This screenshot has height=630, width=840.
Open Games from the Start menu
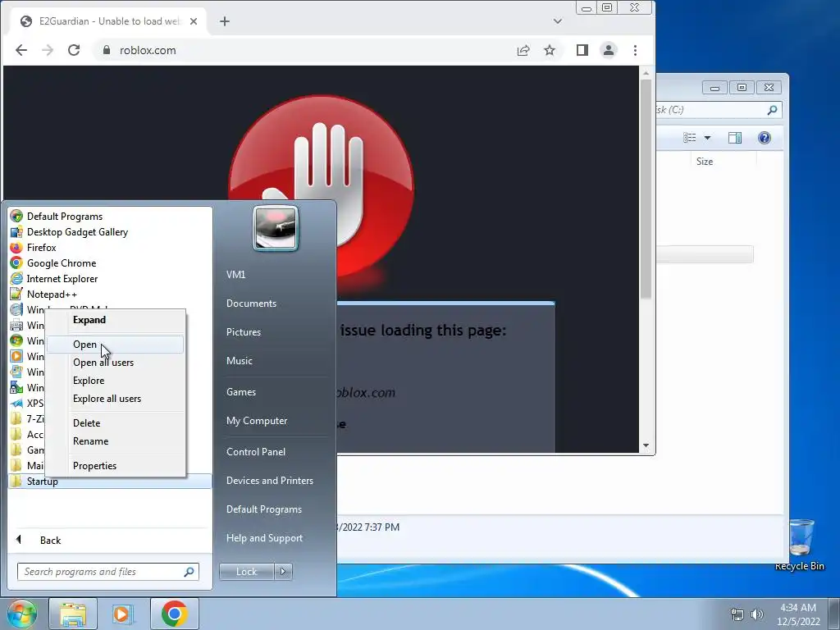tap(240, 392)
